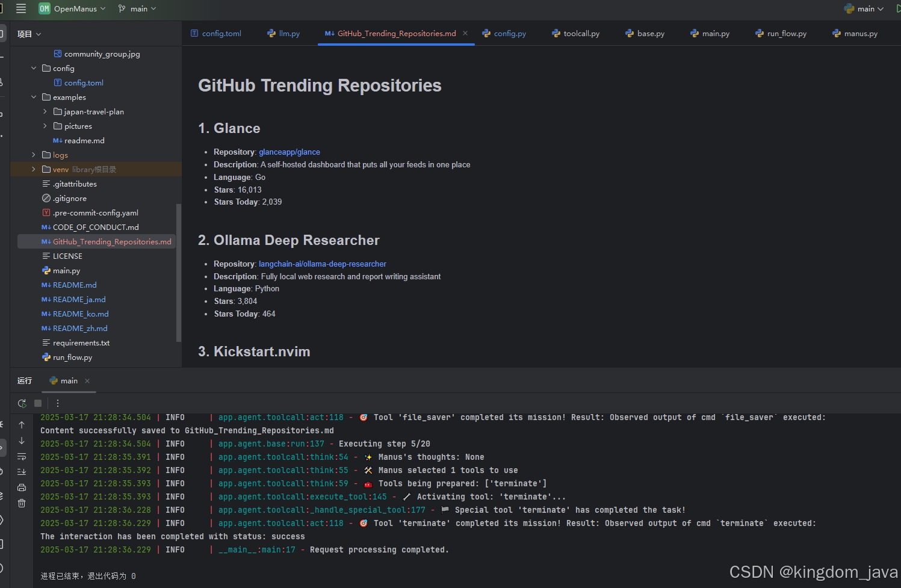Open .pre-commit-config.yaml file

point(90,213)
